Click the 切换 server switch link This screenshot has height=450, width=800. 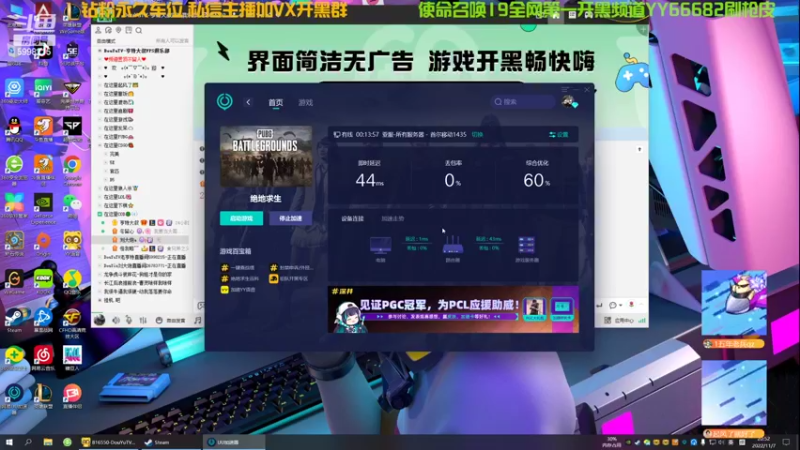478,135
